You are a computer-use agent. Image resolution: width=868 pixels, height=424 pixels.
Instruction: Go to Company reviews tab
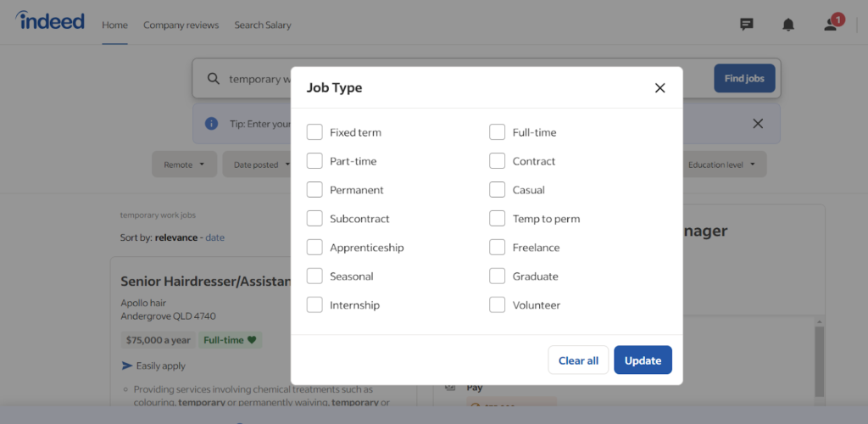(x=181, y=25)
